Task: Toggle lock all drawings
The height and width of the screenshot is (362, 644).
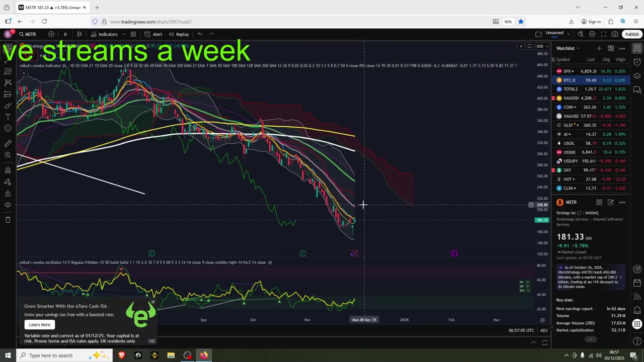Action: (8, 194)
